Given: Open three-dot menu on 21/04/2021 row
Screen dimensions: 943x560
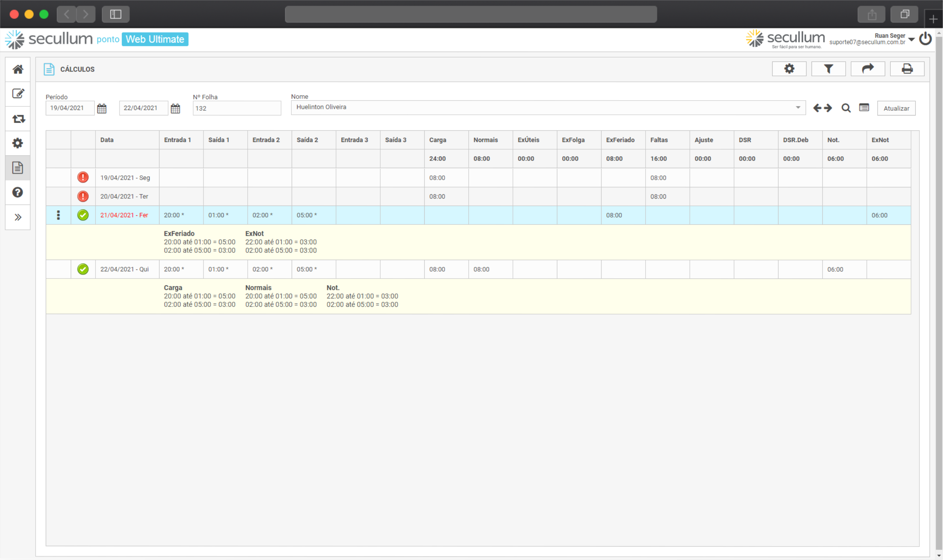Looking at the screenshot, I should [x=58, y=215].
